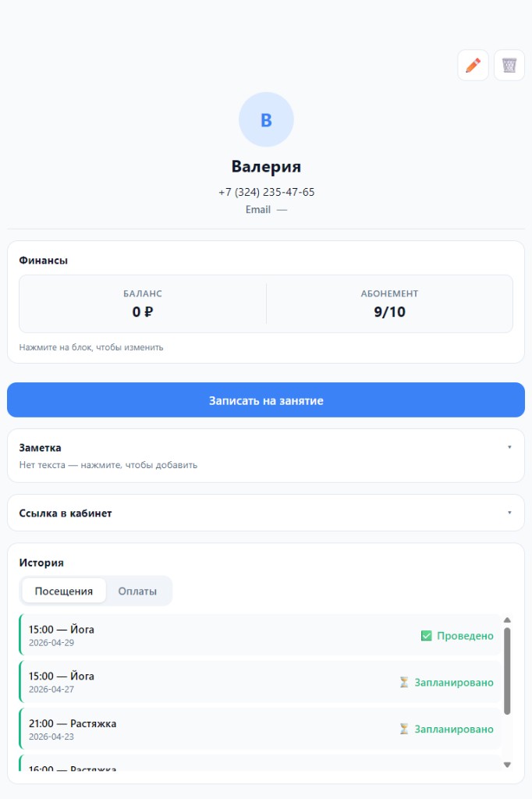Click the pencil edit icon
This screenshot has height=799, width=532.
click(x=473, y=66)
